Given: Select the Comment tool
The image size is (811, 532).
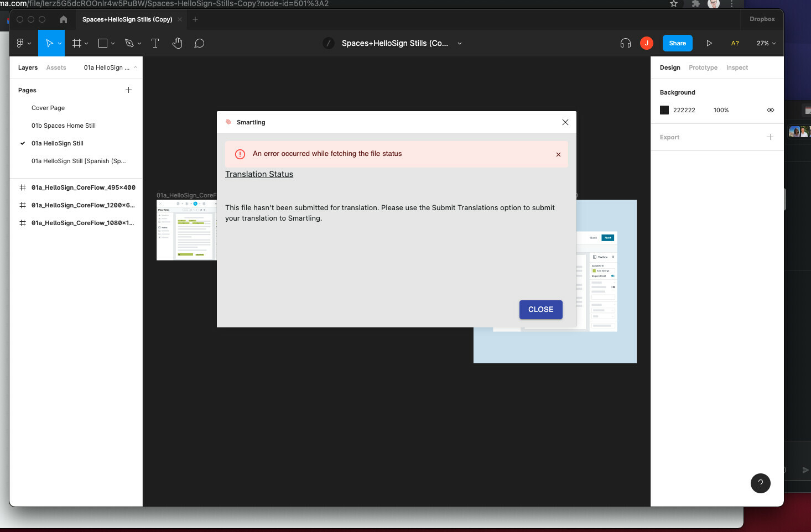Looking at the screenshot, I should (x=200, y=43).
